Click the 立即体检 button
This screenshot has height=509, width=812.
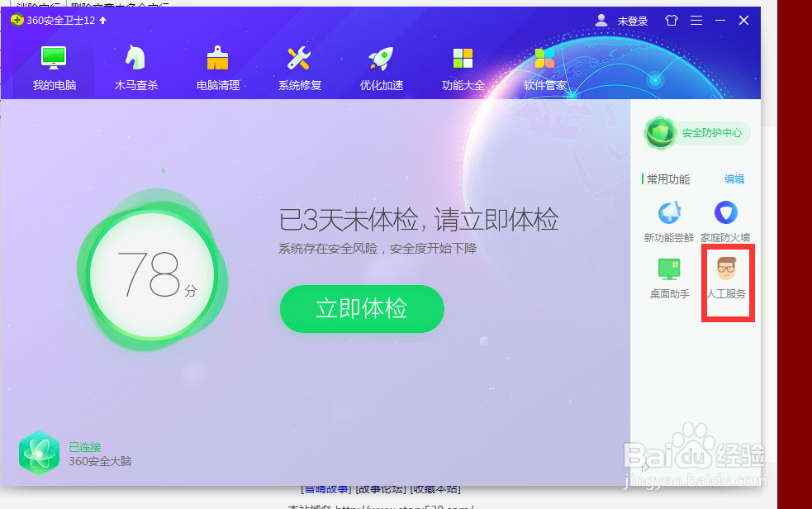click(362, 308)
